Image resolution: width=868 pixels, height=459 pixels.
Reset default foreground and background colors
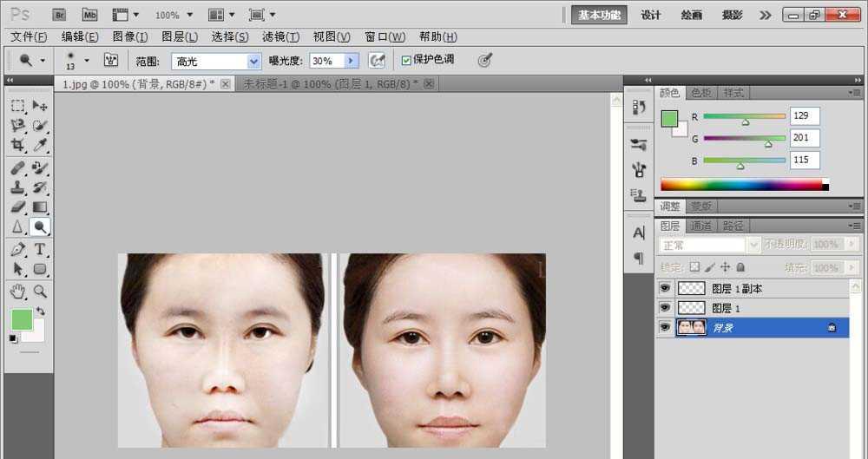13,339
